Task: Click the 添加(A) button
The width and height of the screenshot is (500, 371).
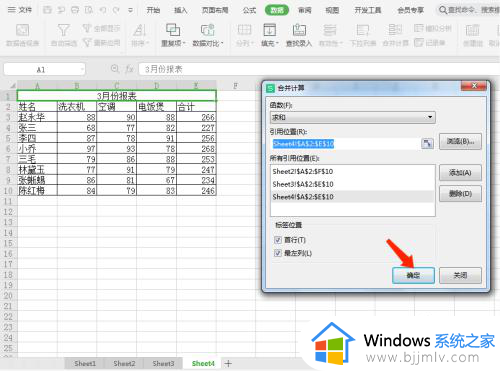Action: (x=460, y=173)
